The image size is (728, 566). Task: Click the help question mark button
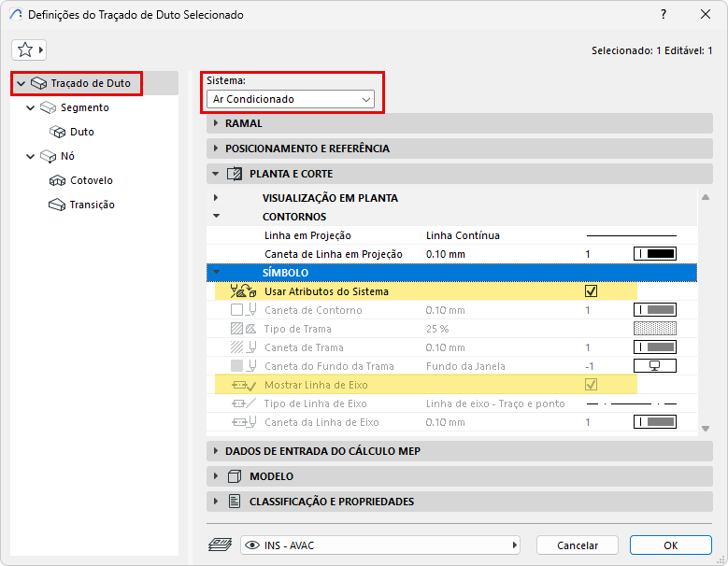point(664,14)
